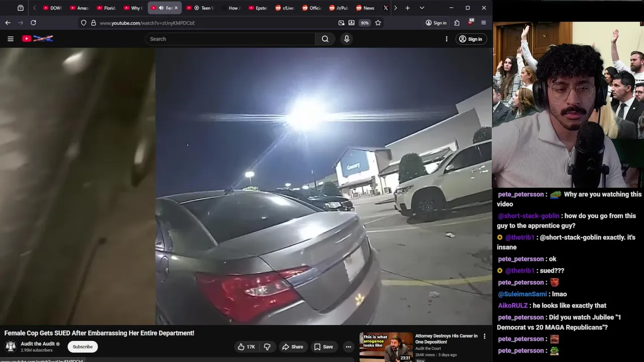Subscribe to Audit the Audit
The height and width of the screenshot is (362, 644).
coord(83,346)
